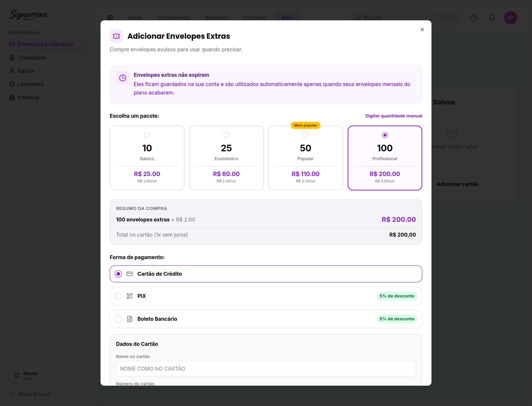This screenshot has width=532, height=406.
Task: Toggle Modo Escuro
Action: coord(30,394)
